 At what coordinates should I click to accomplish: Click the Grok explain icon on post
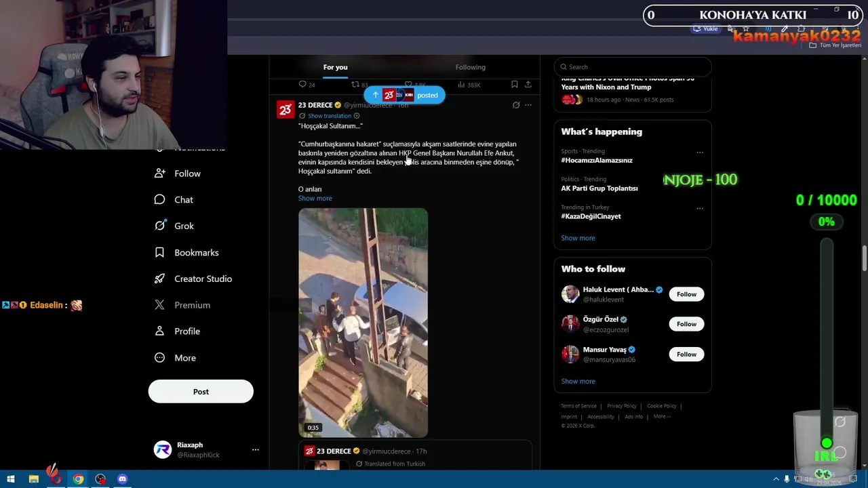(516, 105)
